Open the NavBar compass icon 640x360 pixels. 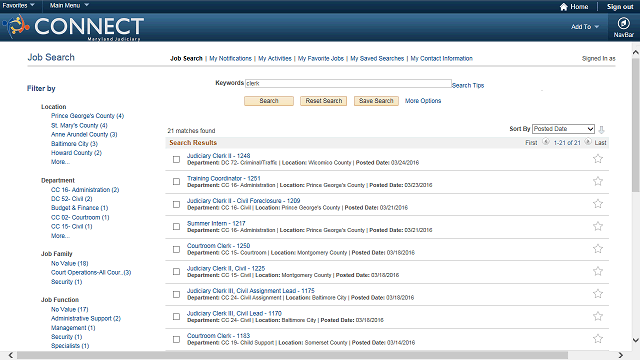pos(623,23)
